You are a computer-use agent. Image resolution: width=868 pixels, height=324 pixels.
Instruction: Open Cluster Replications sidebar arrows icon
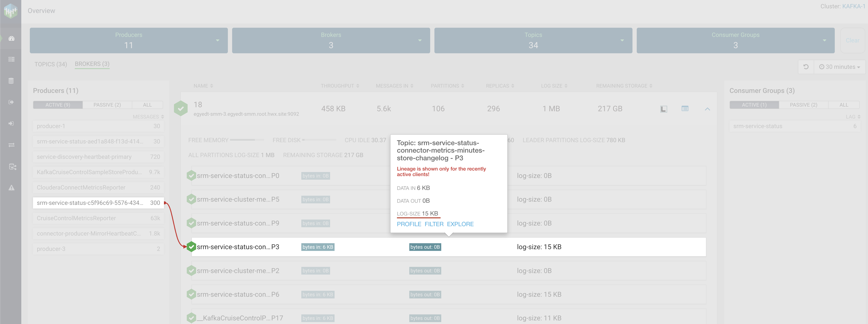point(11,145)
